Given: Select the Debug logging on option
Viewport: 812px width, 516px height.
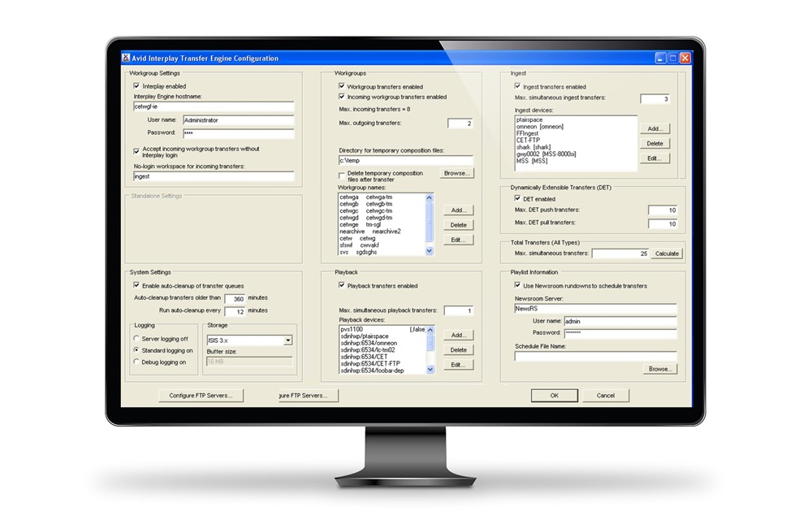Looking at the screenshot, I should (x=136, y=362).
